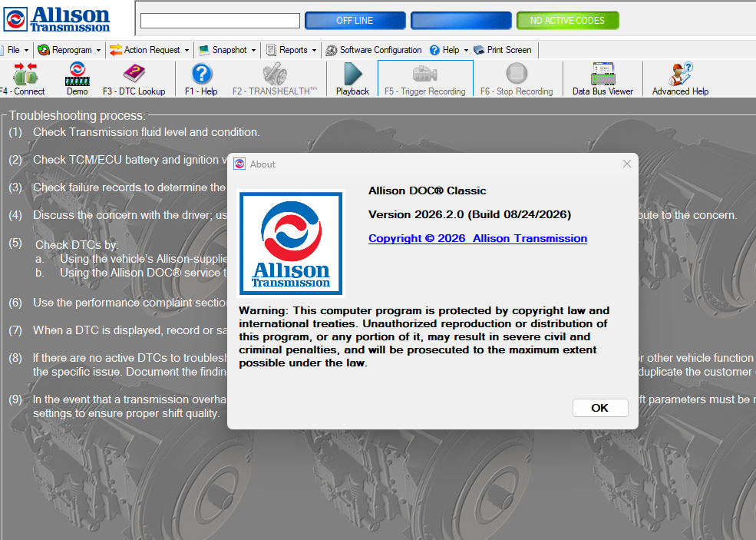756x540 pixels.
Task: Click step 1 Check Transmission fluid level
Action: (146, 132)
